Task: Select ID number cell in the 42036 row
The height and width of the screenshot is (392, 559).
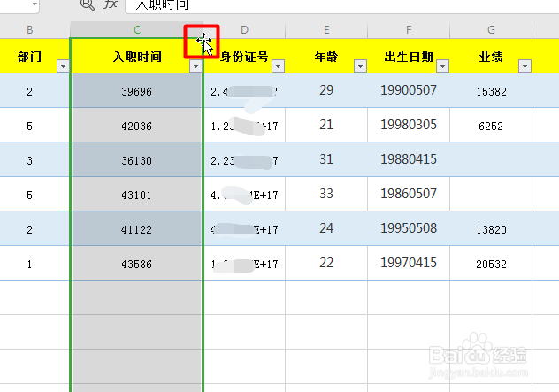Action: pos(244,125)
